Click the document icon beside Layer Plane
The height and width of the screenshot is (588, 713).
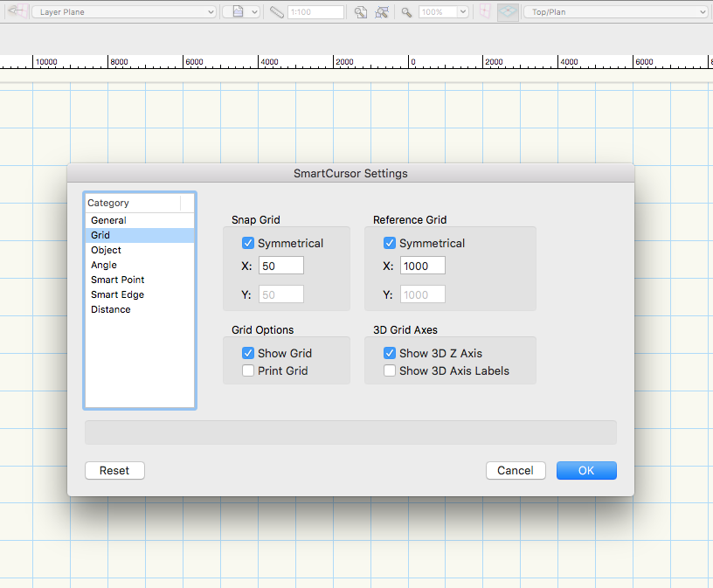236,11
